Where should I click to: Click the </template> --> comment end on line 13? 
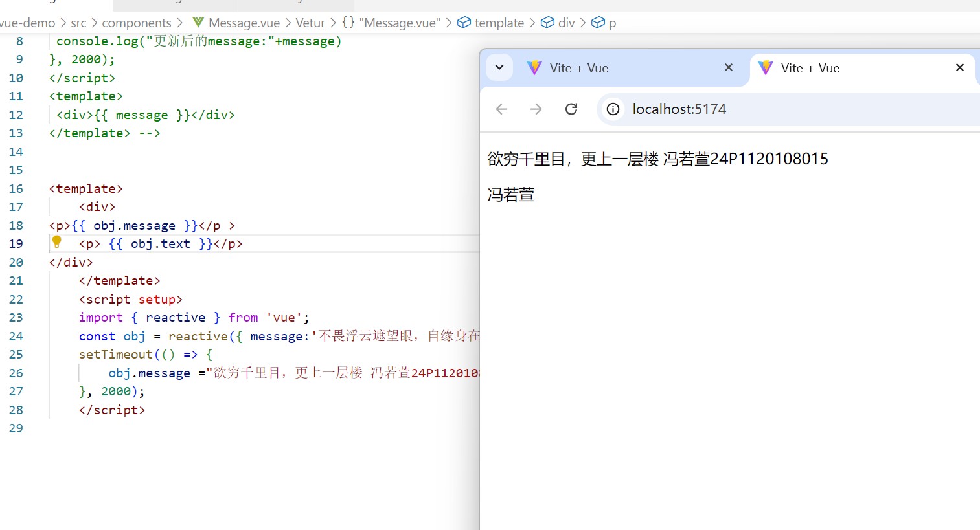[x=105, y=133]
